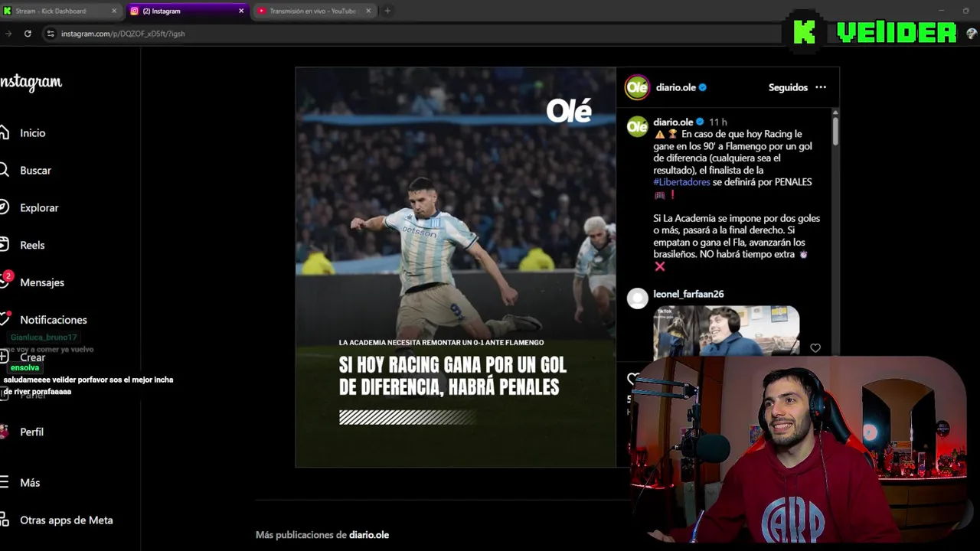Click diario.ole avatar next to caption
Viewport: 980px width, 551px height.
point(637,127)
